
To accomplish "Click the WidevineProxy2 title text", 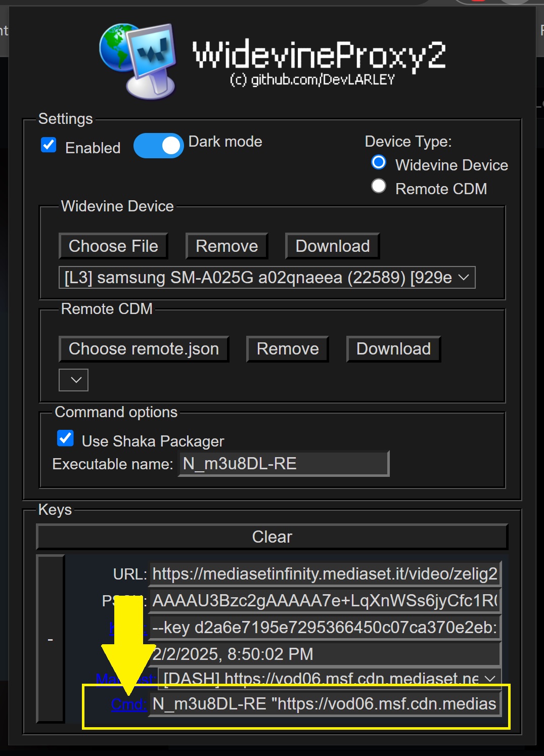I will click(x=319, y=55).
